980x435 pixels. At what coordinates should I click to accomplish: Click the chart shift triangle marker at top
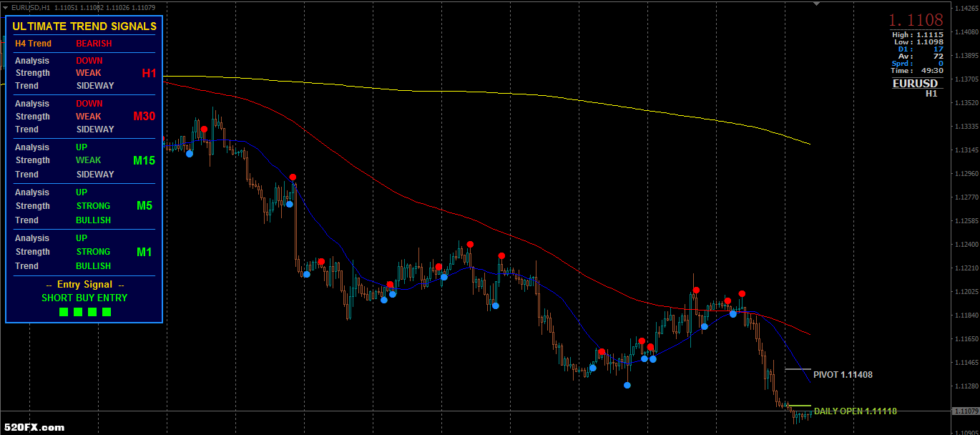pyautogui.click(x=817, y=4)
